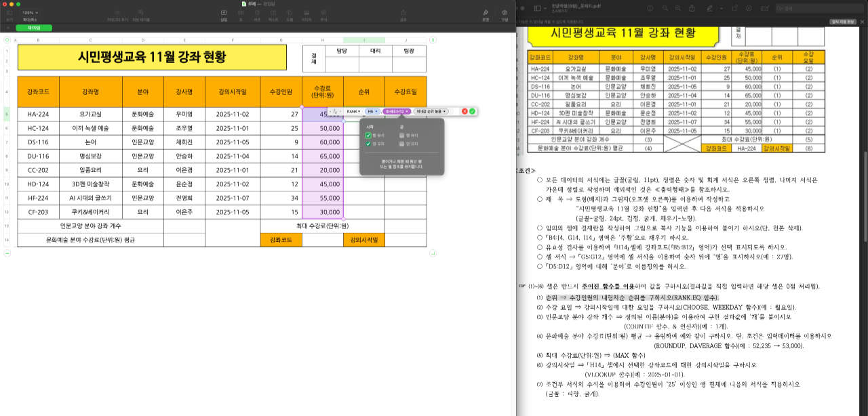
Task: Open the Format sidebar in Numbers toolbar
Action: coord(486,14)
